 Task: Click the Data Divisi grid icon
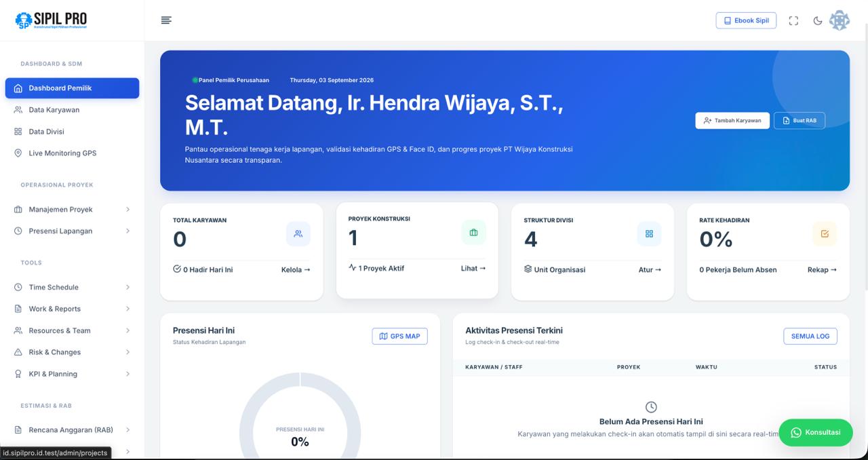coord(18,132)
